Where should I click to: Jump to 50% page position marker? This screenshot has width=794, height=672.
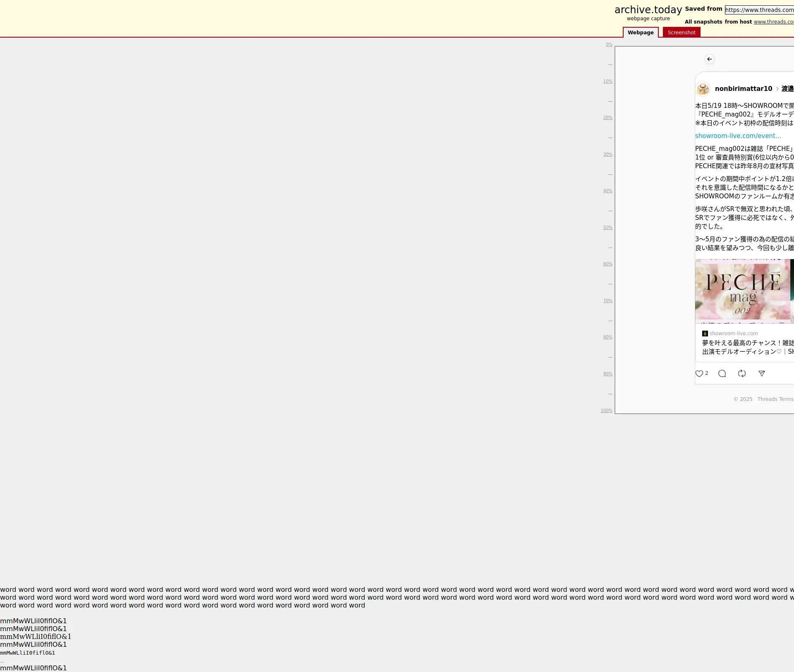[x=607, y=228]
